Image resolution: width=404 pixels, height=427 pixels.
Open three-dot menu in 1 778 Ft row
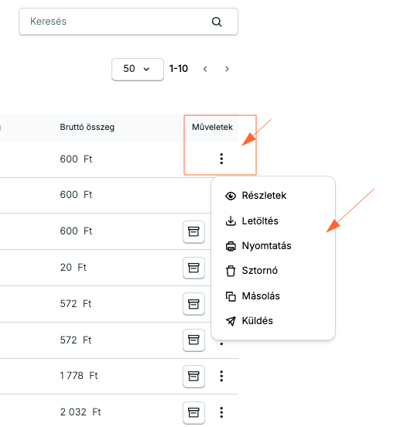[x=221, y=376]
